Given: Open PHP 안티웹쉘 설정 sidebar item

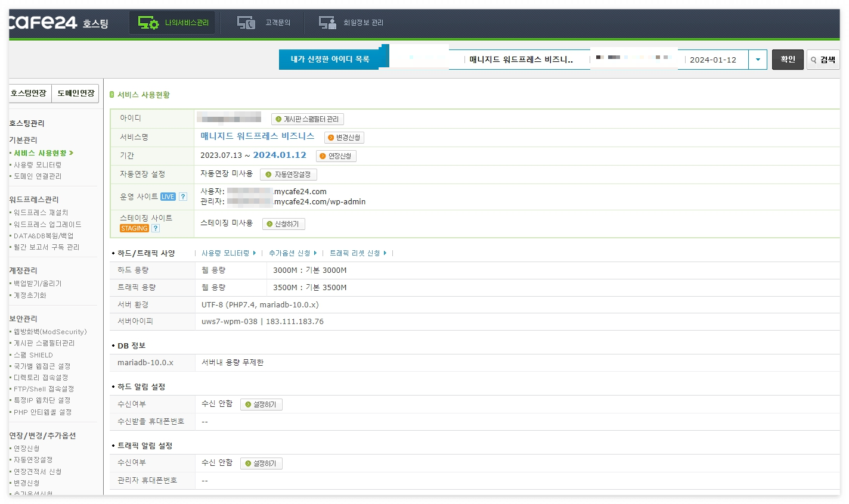Looking at the screenshot, I should (x=42, y=412).
